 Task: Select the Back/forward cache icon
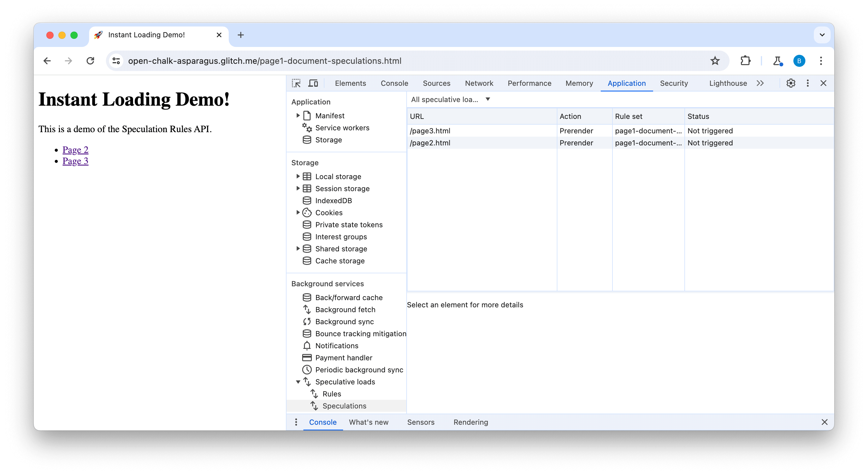click(x=306, y=297)
